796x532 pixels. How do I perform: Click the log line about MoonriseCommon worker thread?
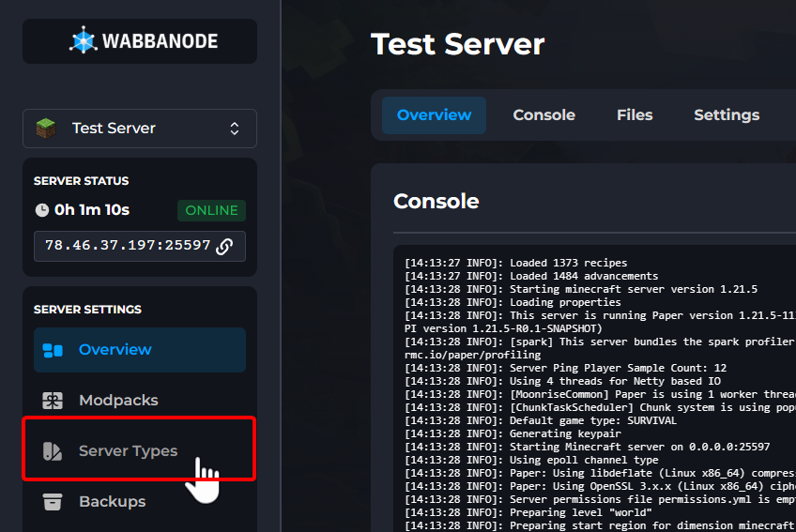pyautogui.click(x=600, y=394)
